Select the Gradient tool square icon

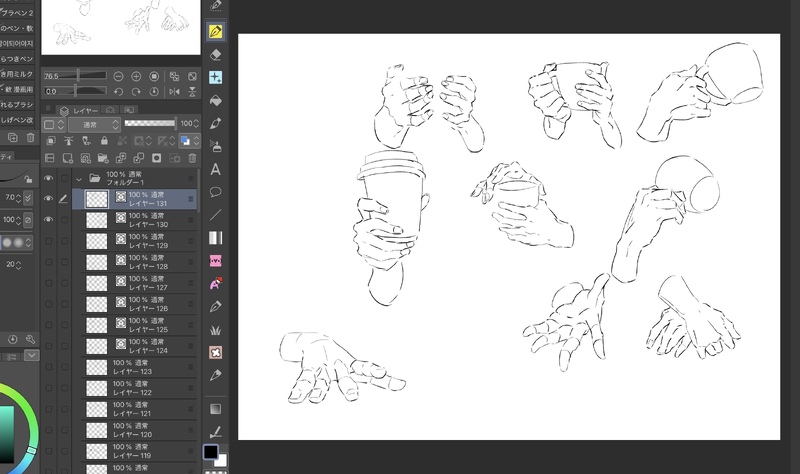click(x=215, y=409)
